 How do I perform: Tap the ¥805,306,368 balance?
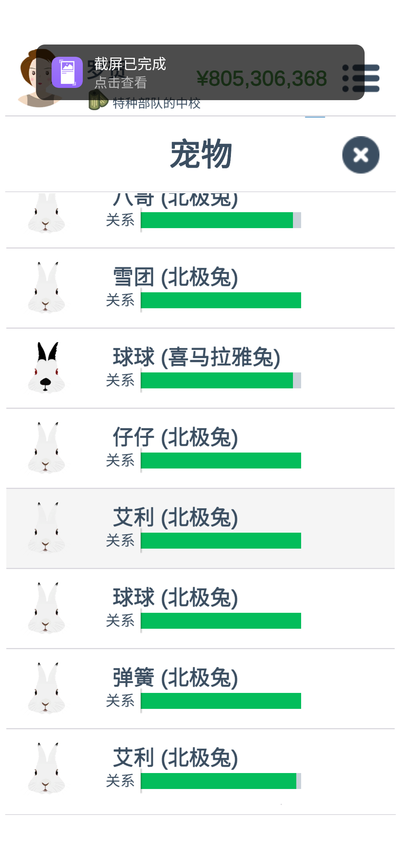pos(262,79)
